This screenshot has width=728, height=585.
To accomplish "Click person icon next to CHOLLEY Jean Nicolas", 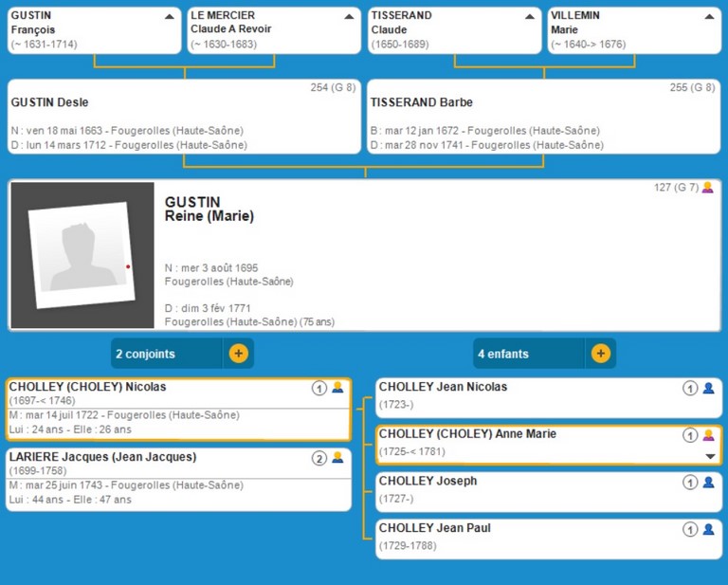I will point(708,388).
